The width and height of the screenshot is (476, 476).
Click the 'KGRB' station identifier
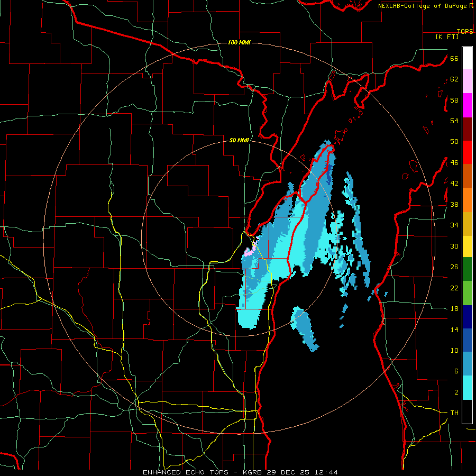click(x=253, y=472)
